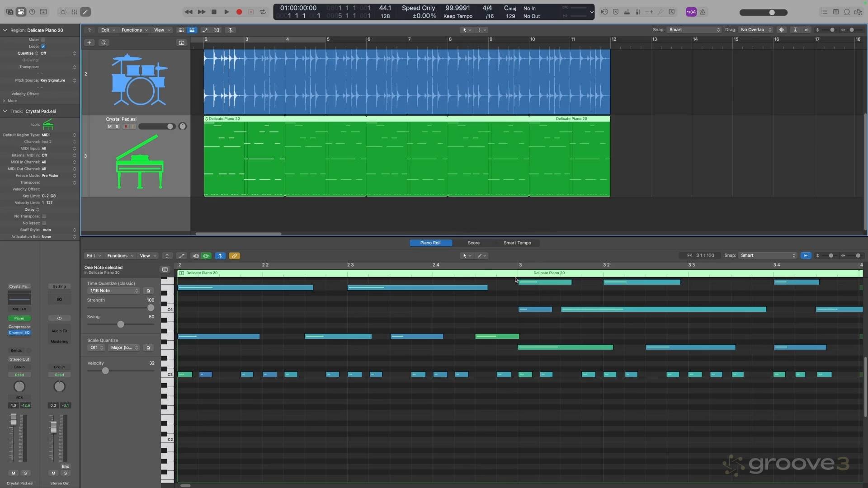
Task: Toggle Catch Playhead in tracks area
Action: coord(231,30)
